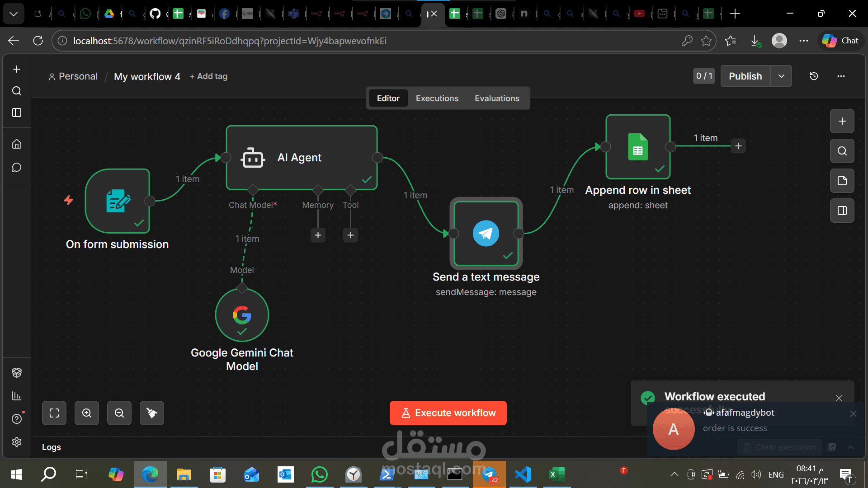
Task: Refresh the browser page
Action: [38, 41]
